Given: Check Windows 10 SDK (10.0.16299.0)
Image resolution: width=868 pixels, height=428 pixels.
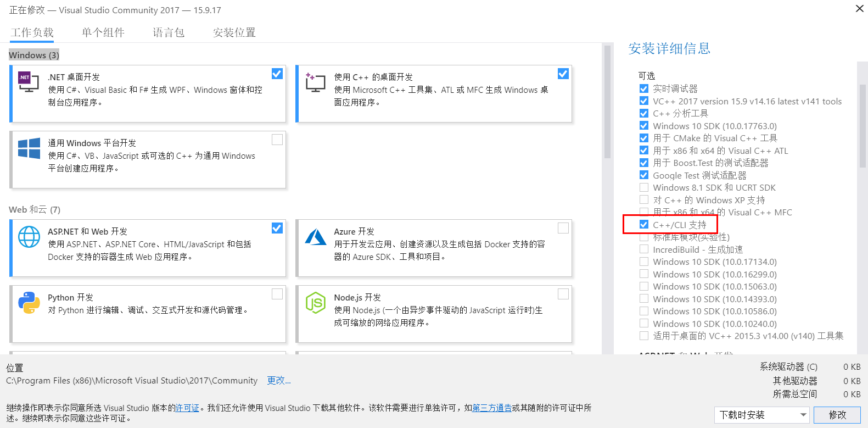Looking at the screenshot, I should (x=644, y=274).
